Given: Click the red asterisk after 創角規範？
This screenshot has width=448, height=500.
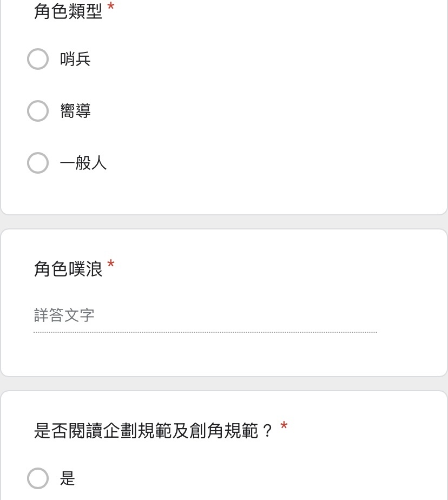Looking at the screenshot, I should (x=284, y=426).
